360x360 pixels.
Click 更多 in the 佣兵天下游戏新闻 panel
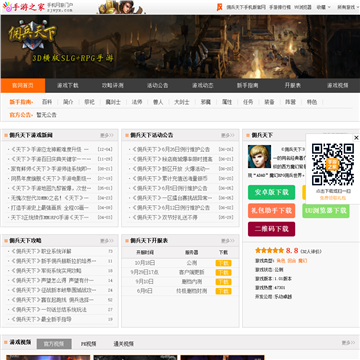click(x=107, y=135)
